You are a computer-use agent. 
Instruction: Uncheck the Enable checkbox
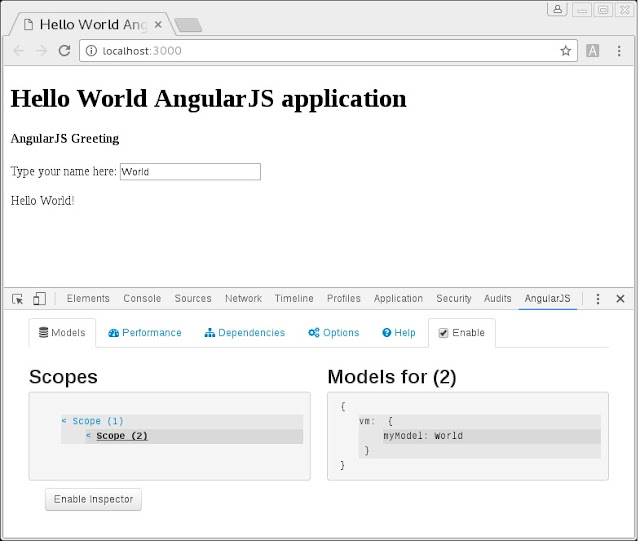[443, 333]
